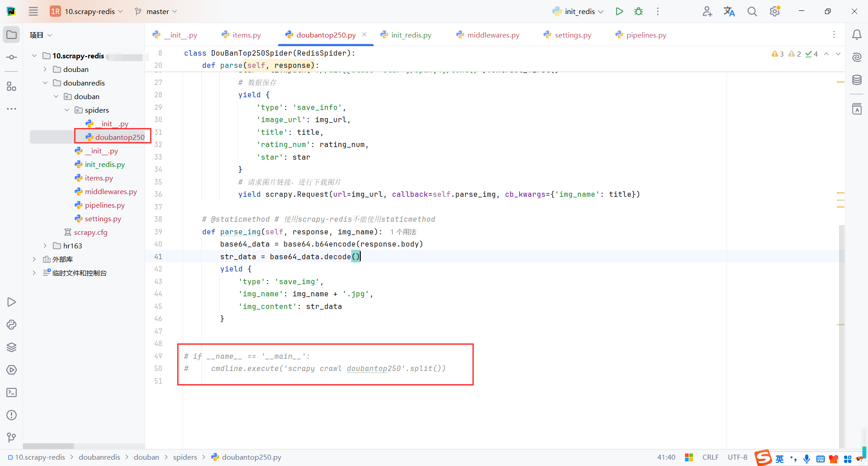Viewport: 868px width, 466px height.
Task: Click the editor vertical scrollbar
Action: [x=841, y=336]
